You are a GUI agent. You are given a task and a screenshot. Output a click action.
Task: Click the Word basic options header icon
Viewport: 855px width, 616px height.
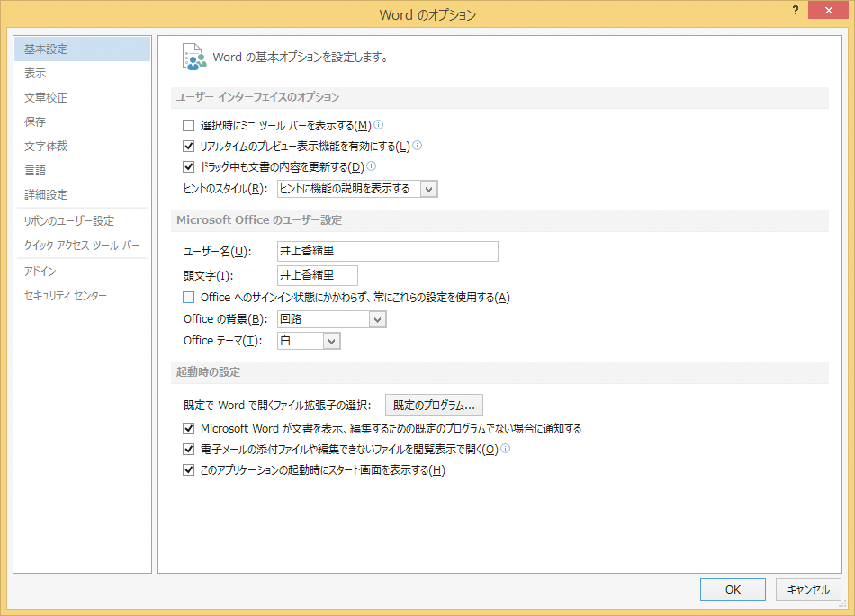point(194,58)
